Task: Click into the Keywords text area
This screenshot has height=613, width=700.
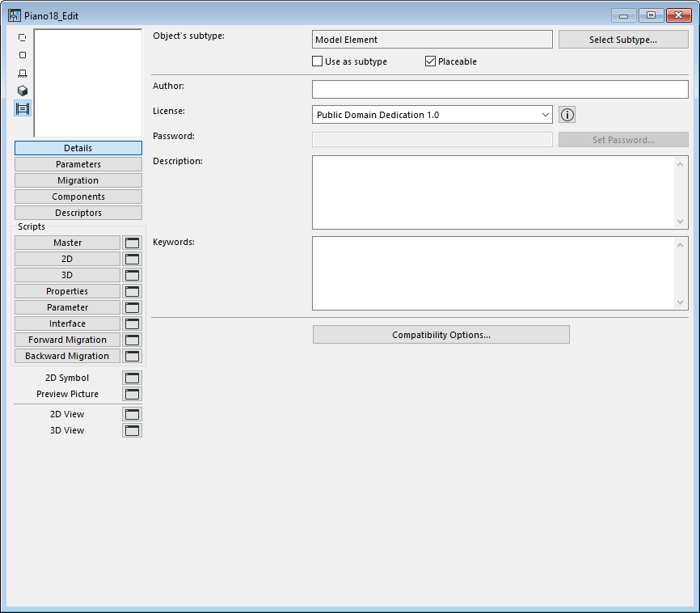Action: (x=494, y=273)
